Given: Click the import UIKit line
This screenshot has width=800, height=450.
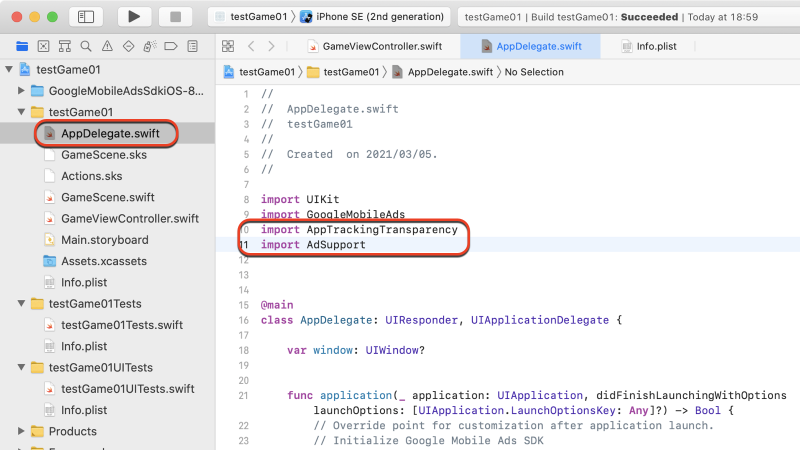Looking at the screenshot, I should (x=300, y=199).
